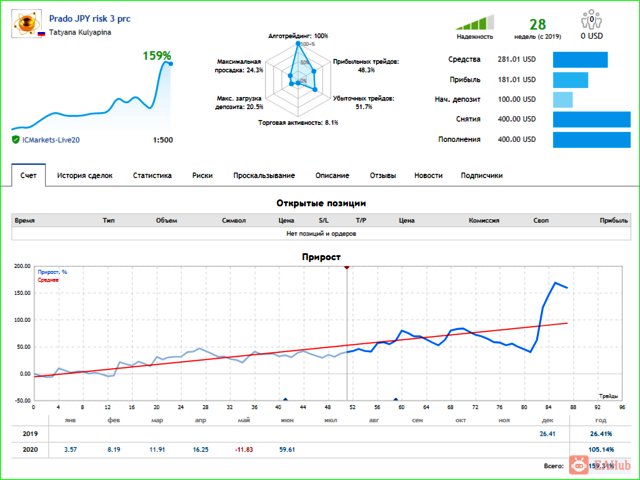640x480 pixels.
Task: Click the Prado JPY signal avatar image
Action: tap(27, 23)
